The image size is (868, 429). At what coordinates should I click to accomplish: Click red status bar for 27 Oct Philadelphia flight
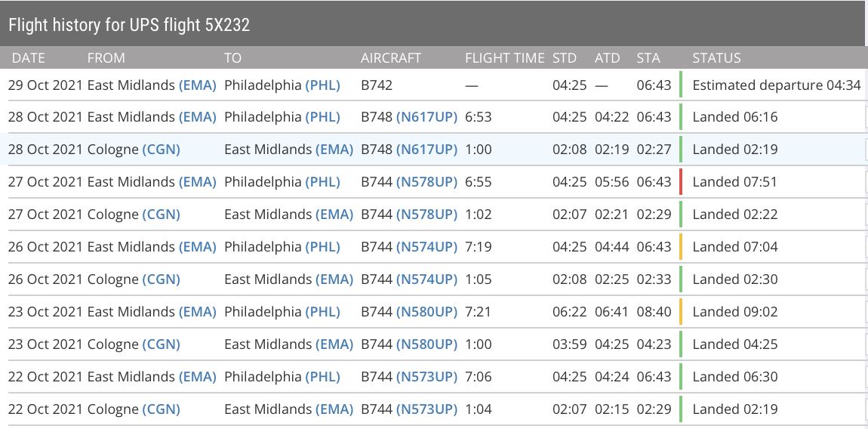[681, 182]
